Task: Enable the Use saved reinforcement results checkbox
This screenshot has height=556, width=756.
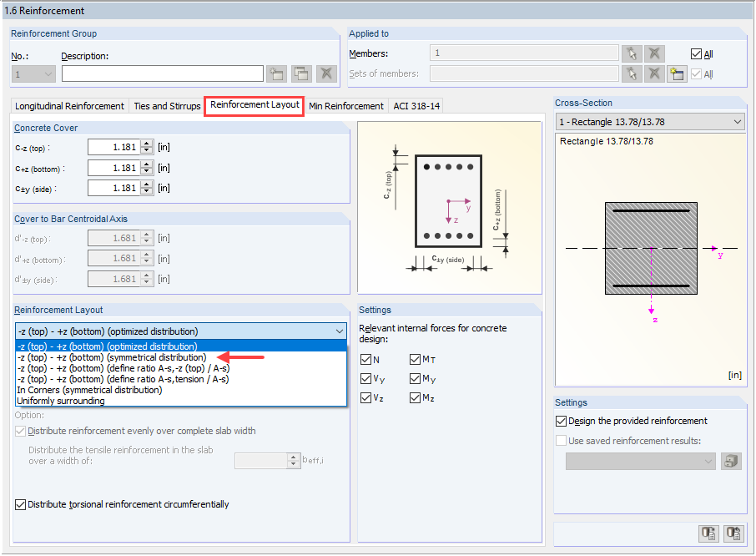Action: tap(562, 441)
